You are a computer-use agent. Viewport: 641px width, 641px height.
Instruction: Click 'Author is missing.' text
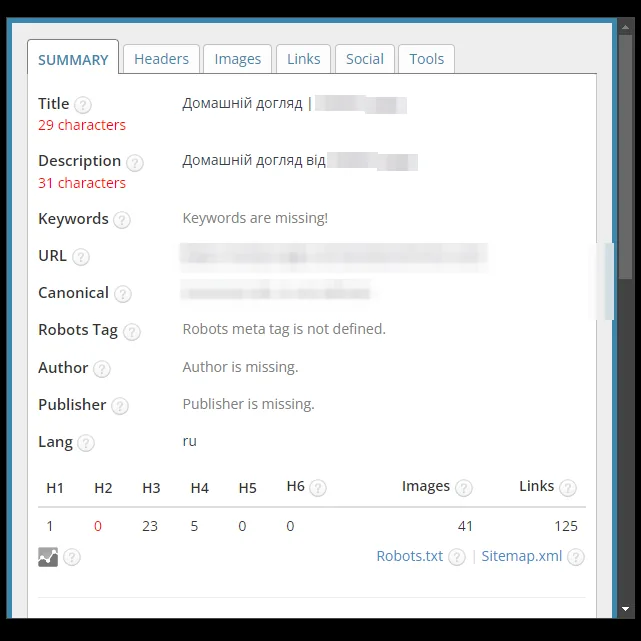pos(240,367)
